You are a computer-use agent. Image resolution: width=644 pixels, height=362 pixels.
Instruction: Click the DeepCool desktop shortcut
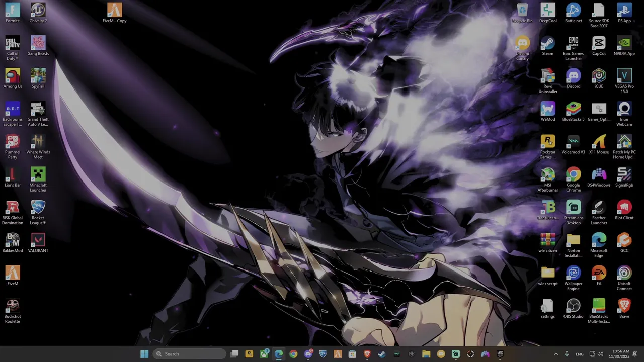coord(548,13)
